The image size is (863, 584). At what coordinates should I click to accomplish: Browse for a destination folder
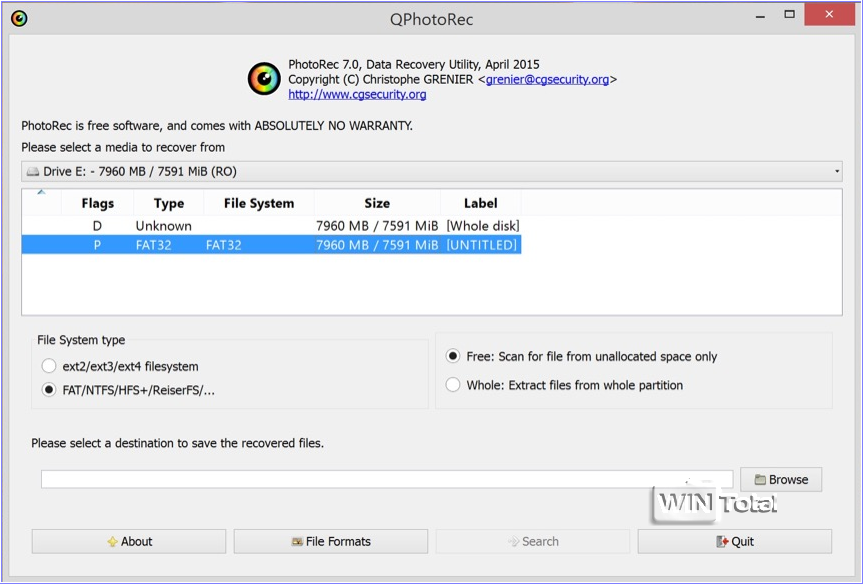click(x=781, y=479)
